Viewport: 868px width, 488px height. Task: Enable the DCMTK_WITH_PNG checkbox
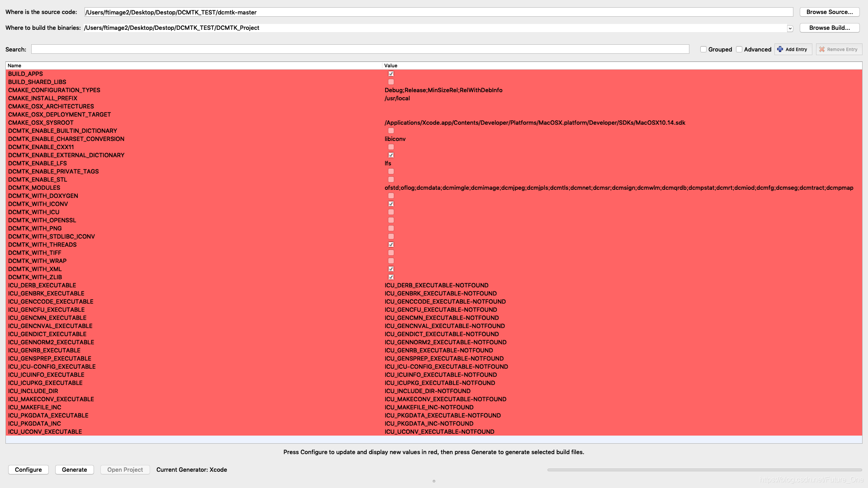[391, 228]
